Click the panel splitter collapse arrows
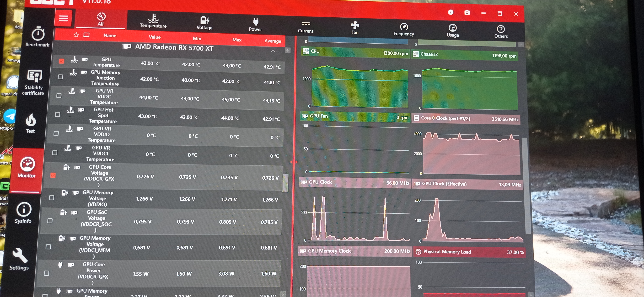644x297 pixels. (x=294, y=162)
